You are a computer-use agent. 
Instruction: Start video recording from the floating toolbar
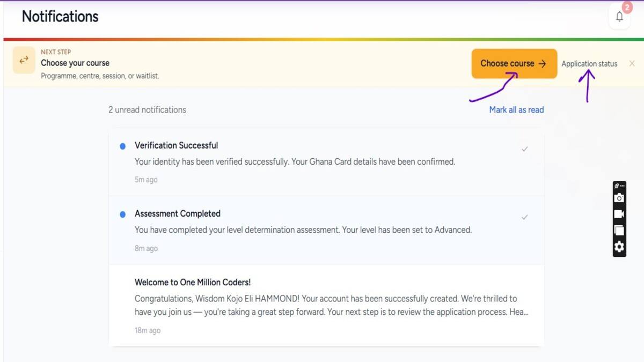coord(619,214)
